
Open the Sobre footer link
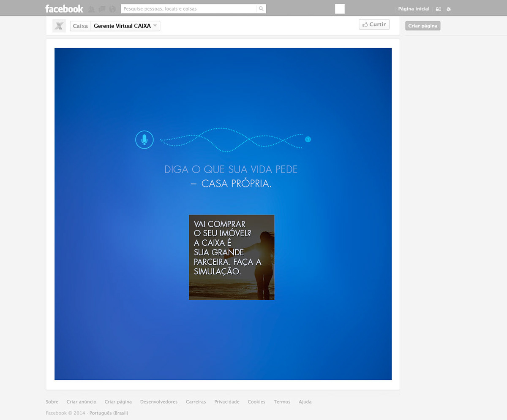pos(52,402)
